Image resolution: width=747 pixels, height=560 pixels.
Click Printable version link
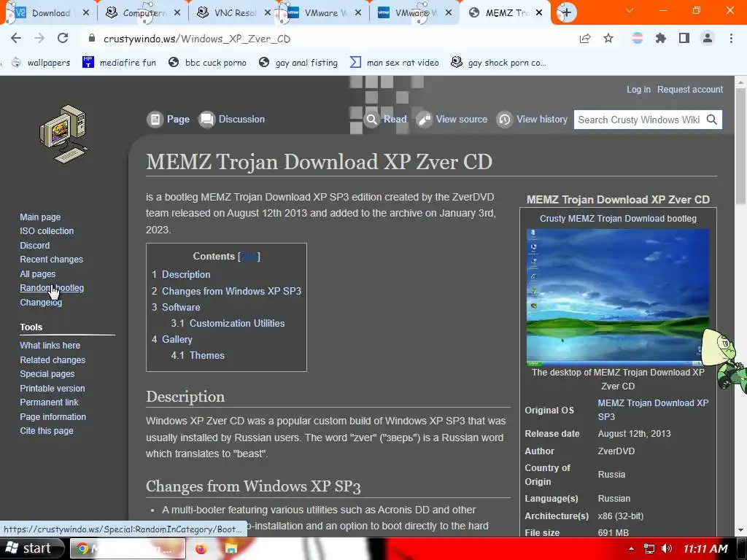53,388
